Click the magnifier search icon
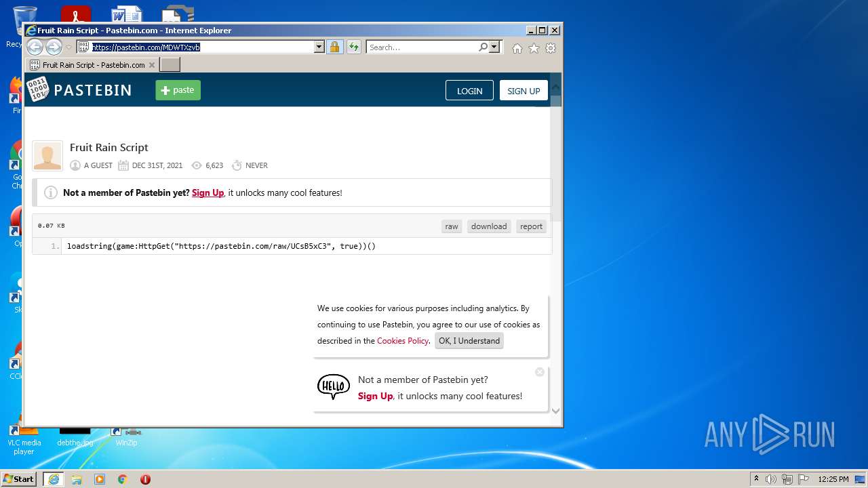Image resolution: width=868 pixels, height=488 pixels. tap(484, 47)
